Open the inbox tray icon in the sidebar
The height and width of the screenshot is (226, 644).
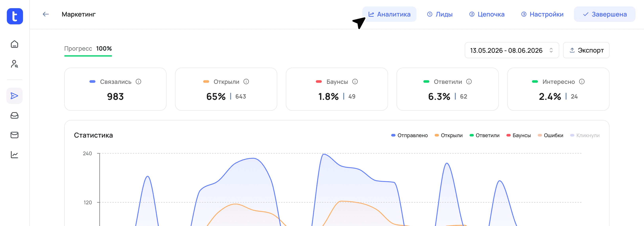[14, 116]
